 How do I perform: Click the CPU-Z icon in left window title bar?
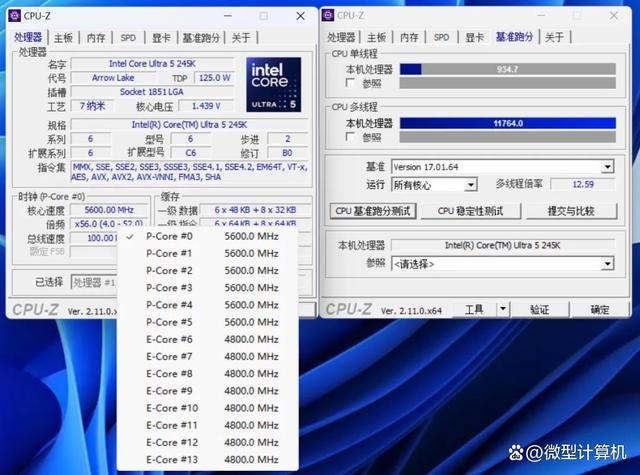click(15, 16)
